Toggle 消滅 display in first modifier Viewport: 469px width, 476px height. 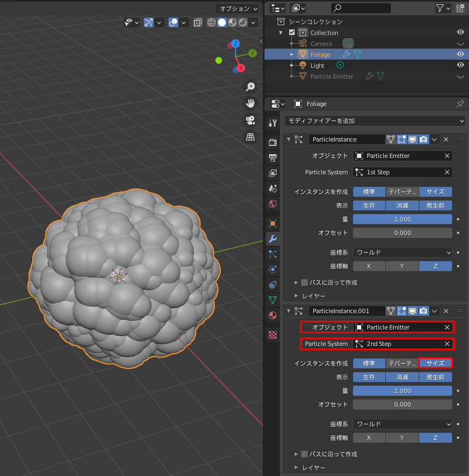pos(402,205)
